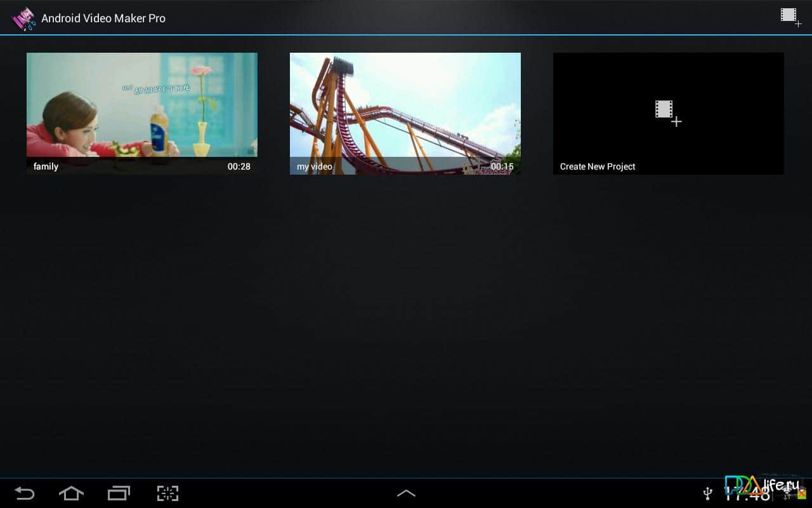Tap the battery icon in the system tray
Viewport: 812px width, 508px height.
tap(802, 494)
